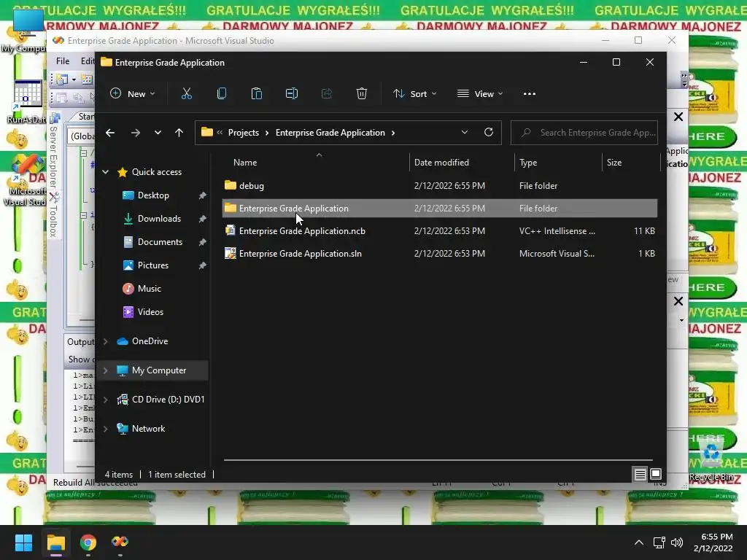Image resolution: width=747 pixels, height=560 pixels.
Task: Go up one folder level arrow
Action: 179,133
